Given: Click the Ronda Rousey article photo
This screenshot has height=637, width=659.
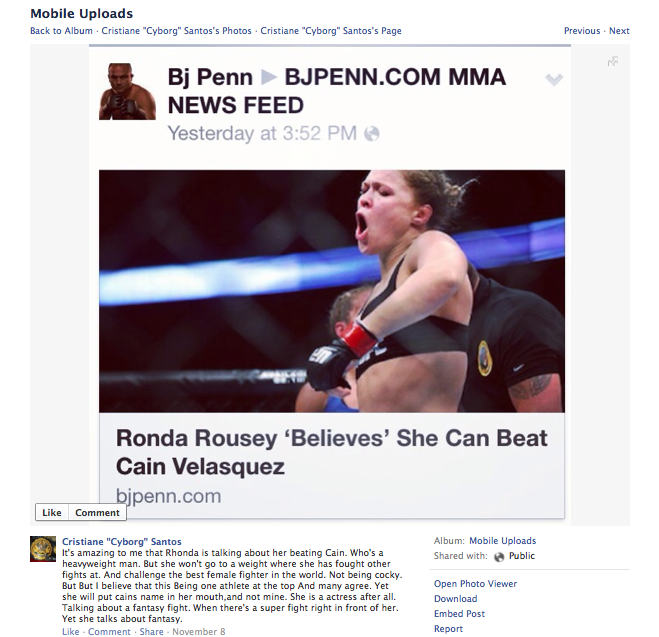Looking at the screenshot, I should (x=332, y=291).
